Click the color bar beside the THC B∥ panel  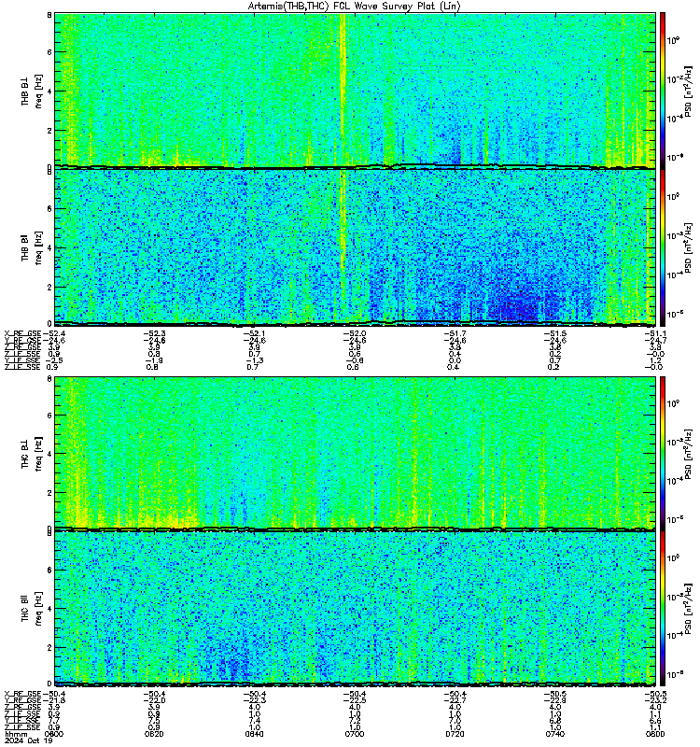[662, 609]
